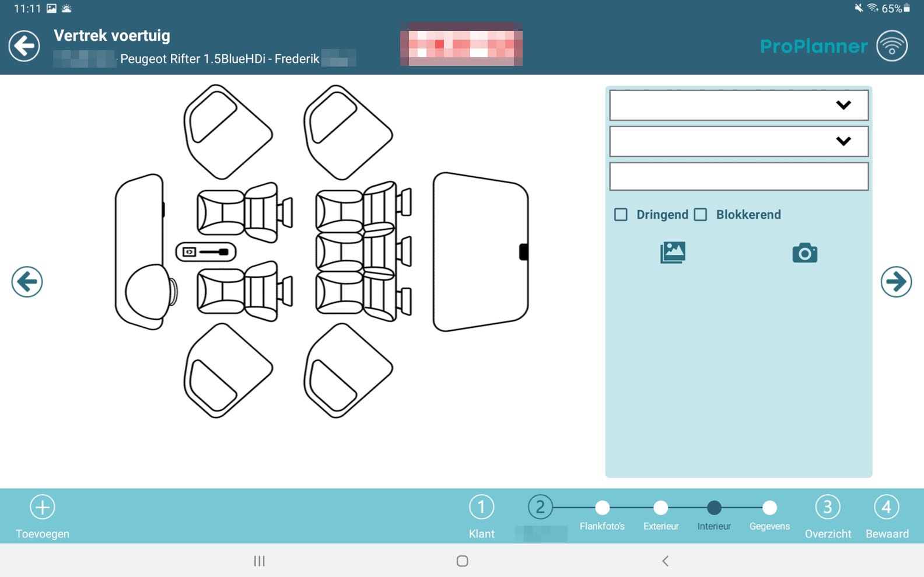Open the camera to take photo

(804, 253)
